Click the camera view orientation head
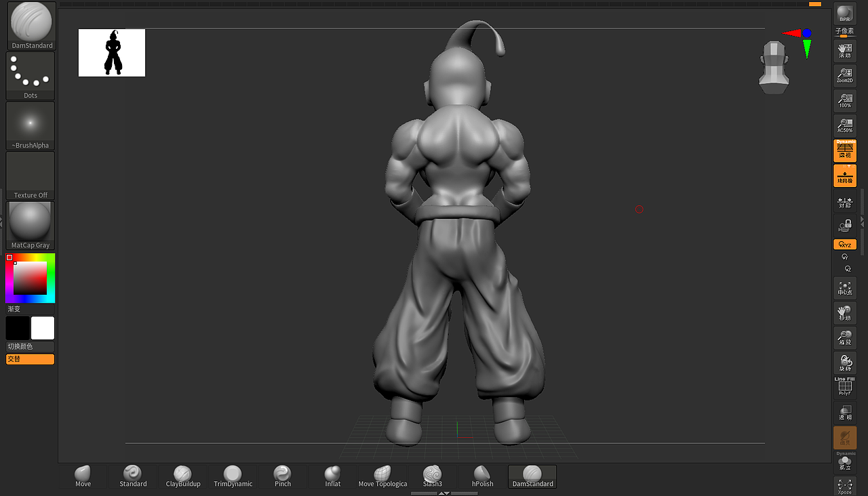The image size is (868, 496). (773, 66)
